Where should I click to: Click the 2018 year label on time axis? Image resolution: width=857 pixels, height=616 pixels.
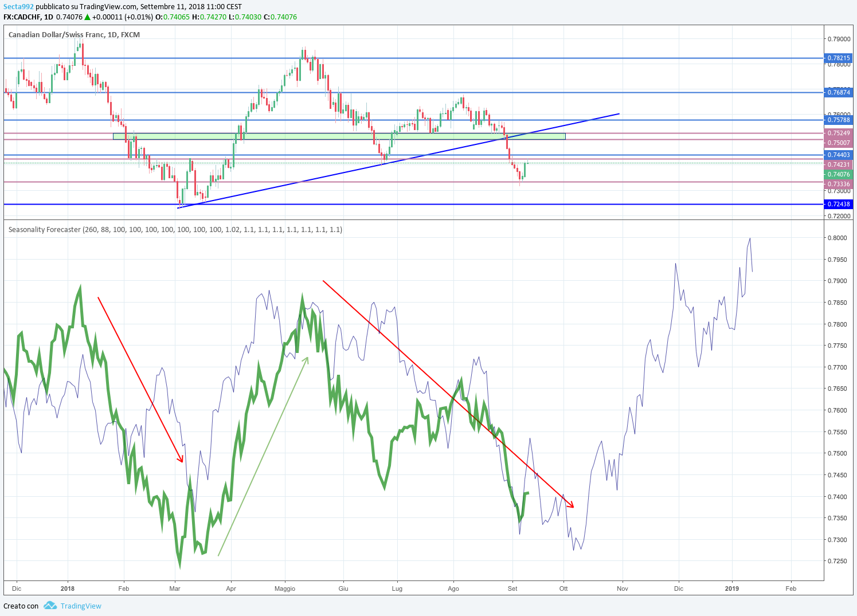click(68, 588)
